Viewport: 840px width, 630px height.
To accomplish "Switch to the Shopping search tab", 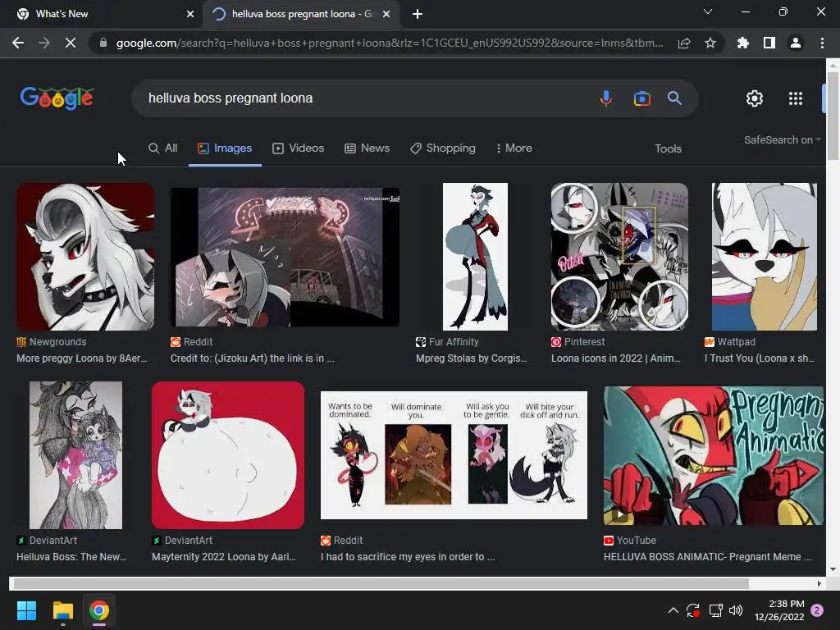I will 442,148.
